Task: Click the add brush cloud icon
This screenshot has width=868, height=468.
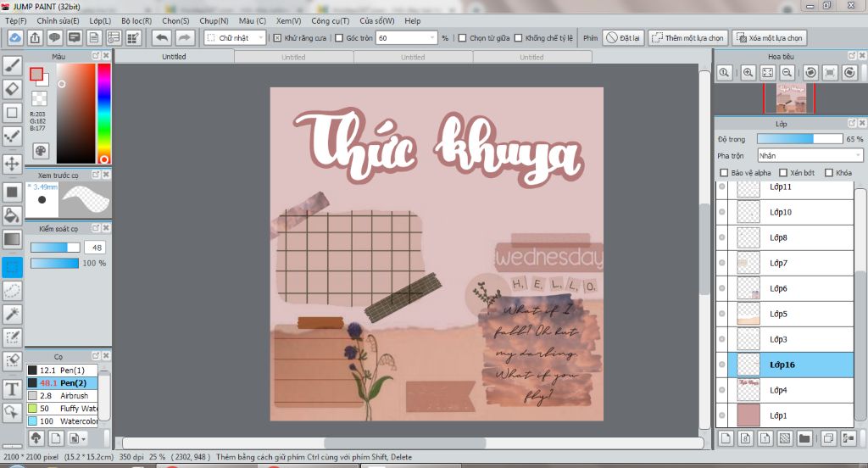Action: point(36,438)
